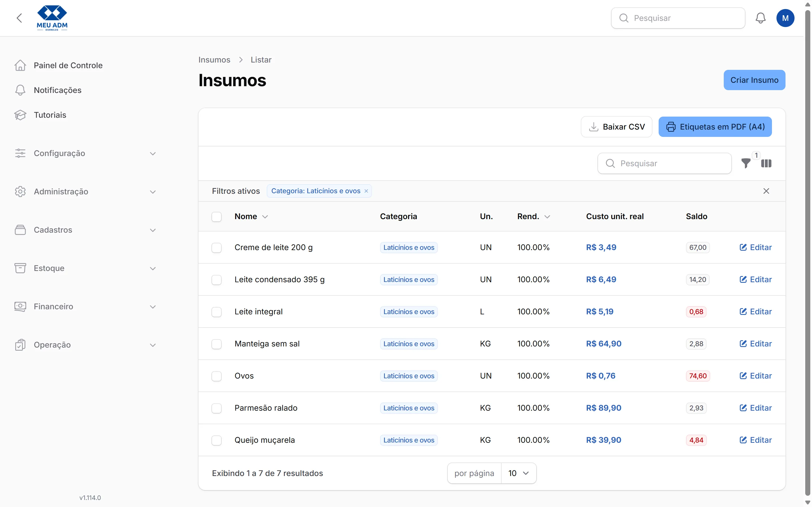Open the user avatar M menu

click(785, 18)
